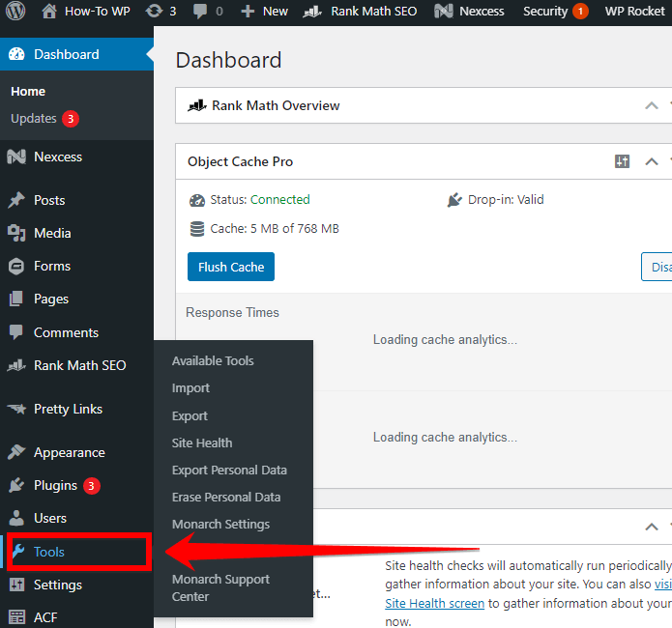Open the Site Health screen link

[x=435, y=603]
